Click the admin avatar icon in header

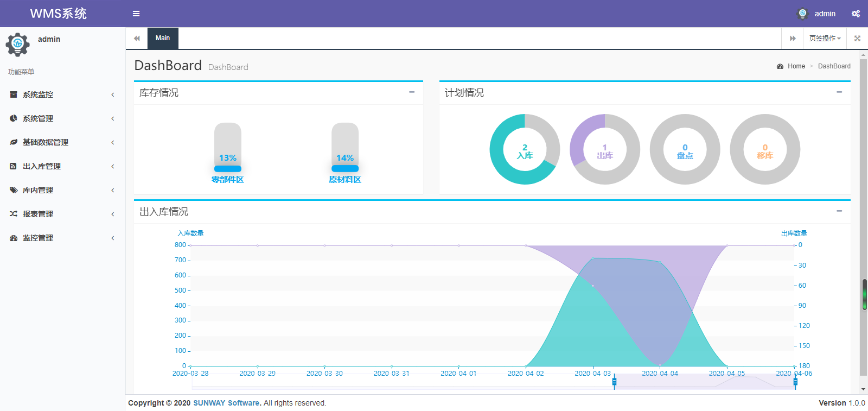[x=803, y=14]
